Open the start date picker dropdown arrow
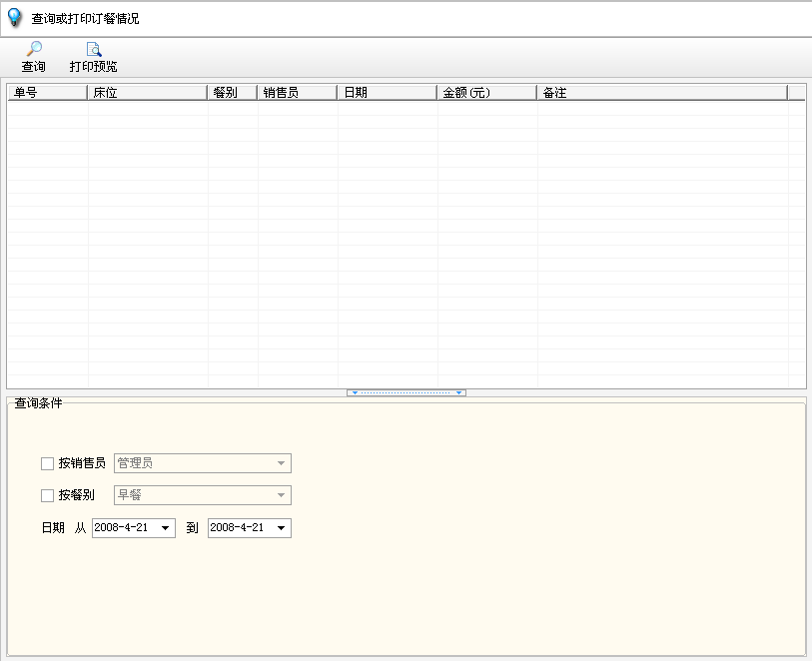 (x=166, y=528)
